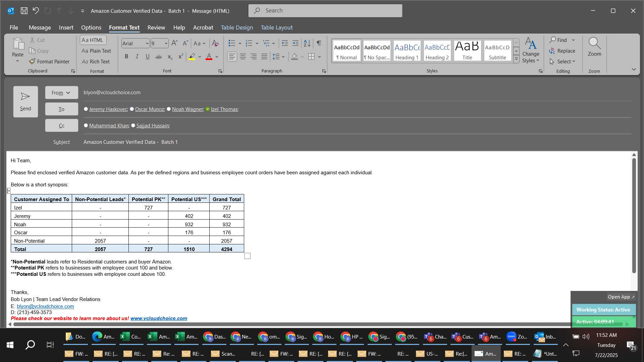Click the Save icon in title bar
The image size is (644, 362).
coord(24,11)
